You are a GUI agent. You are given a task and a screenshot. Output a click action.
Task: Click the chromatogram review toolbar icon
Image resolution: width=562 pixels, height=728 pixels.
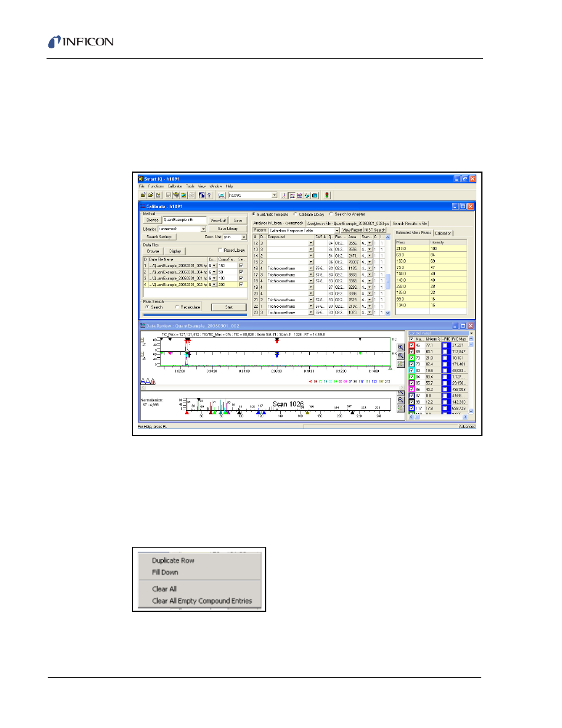(x=300, y=195)
